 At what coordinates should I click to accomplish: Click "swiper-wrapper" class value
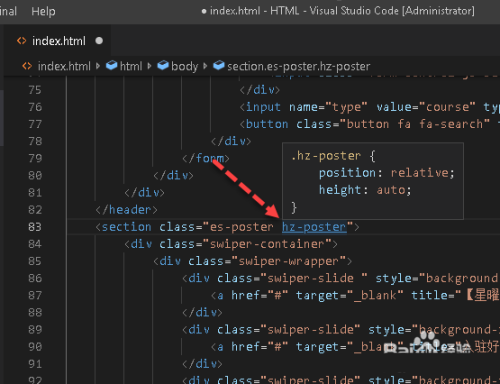pyautogui.click(x=289, y=261)
